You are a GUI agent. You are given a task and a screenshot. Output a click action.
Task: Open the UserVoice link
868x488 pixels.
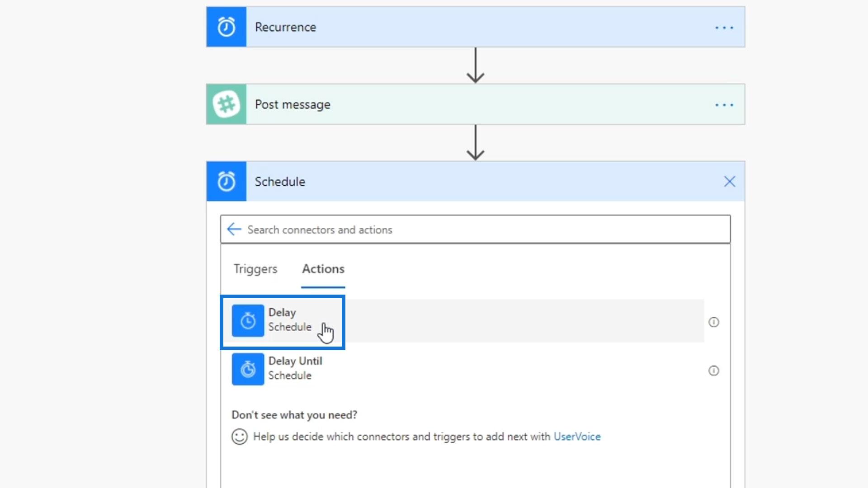(x=577, y=437)
